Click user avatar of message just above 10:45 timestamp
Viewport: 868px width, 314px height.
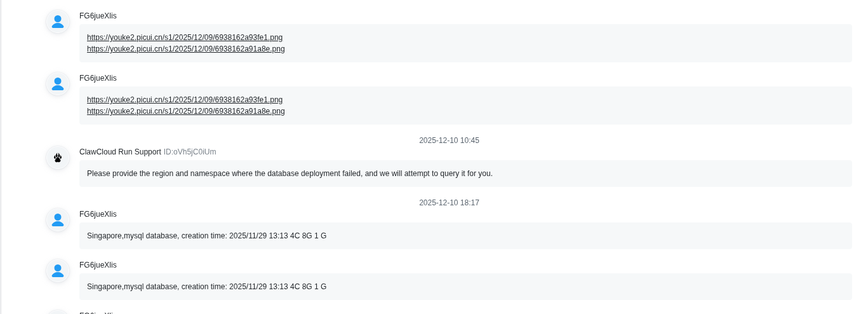pos(58,84)
